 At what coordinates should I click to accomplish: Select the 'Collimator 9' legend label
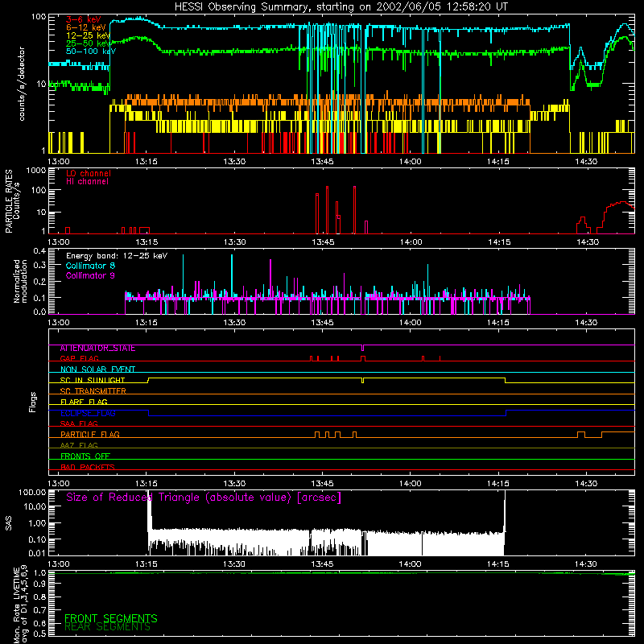coord(90,275)
